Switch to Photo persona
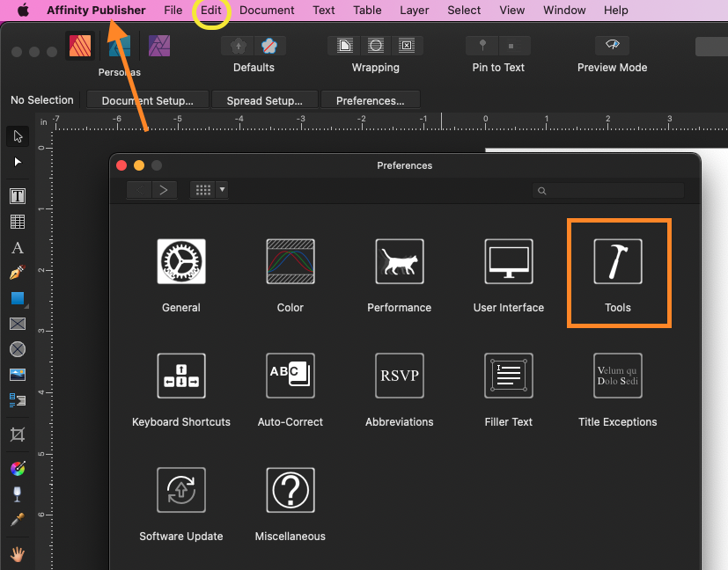Screen dimensions: 728x570 point(159,46)
